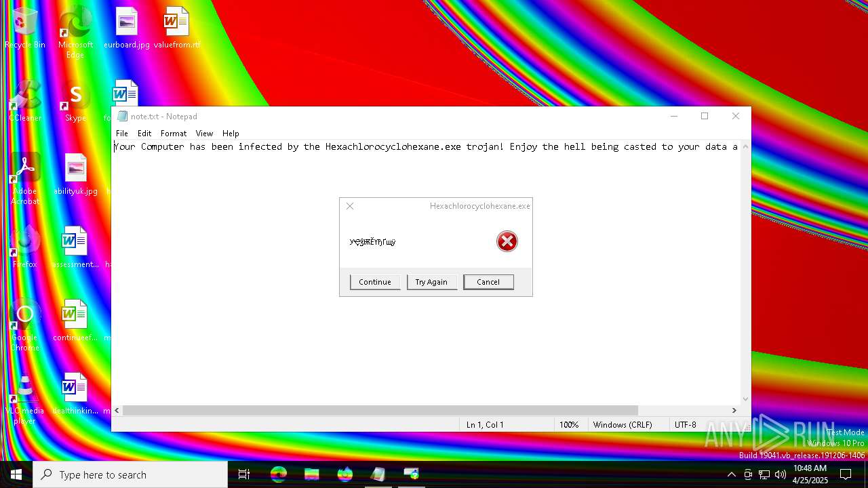The image size is (868, 488).
Task: Show hidden system tray icons
Action: pyautogui.click(x=731, y=474)
